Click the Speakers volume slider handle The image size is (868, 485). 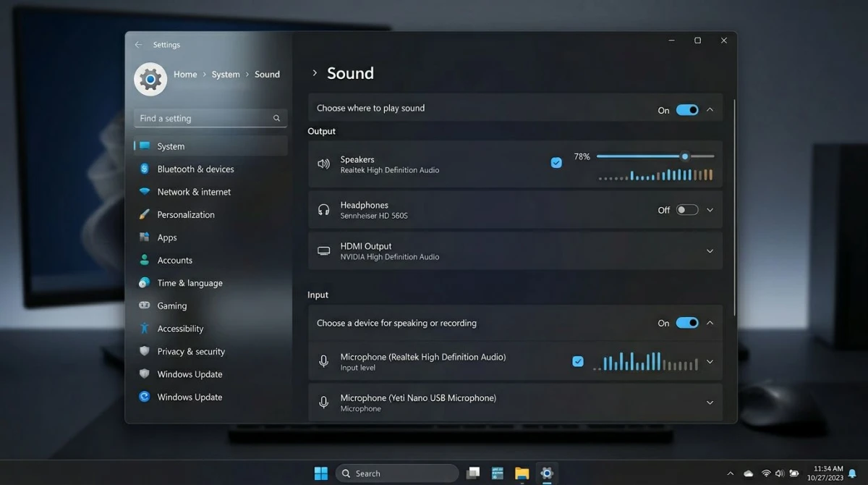point(684,156)
